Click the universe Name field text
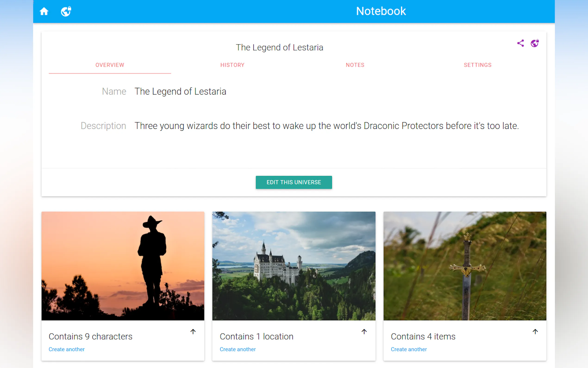Screen dimensions: 588x368 click(180, 91)
